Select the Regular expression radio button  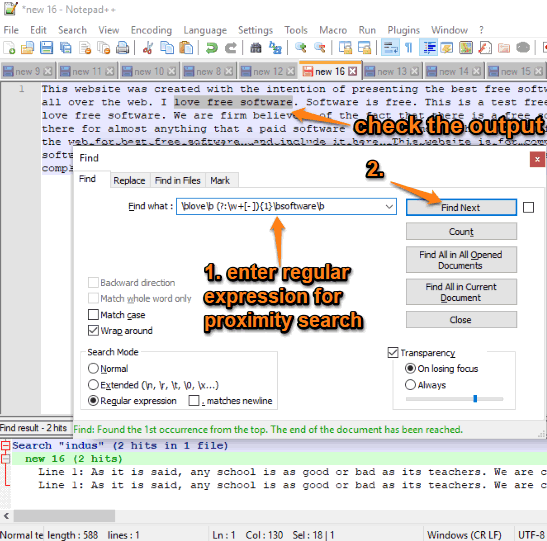click(x=93, y=400)
